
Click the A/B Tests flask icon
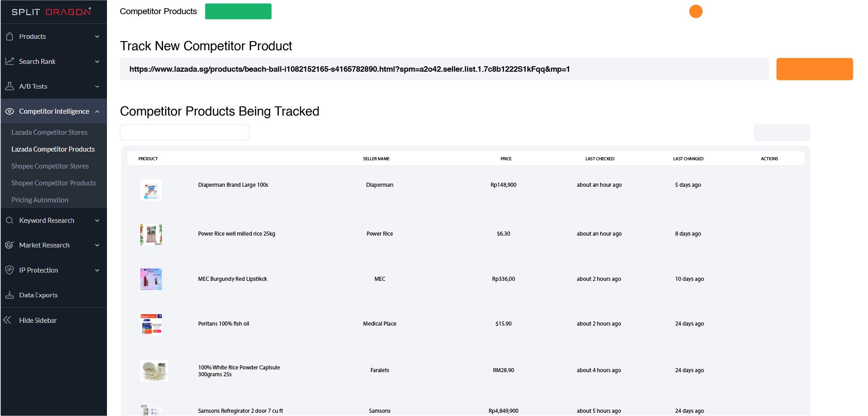9,86
